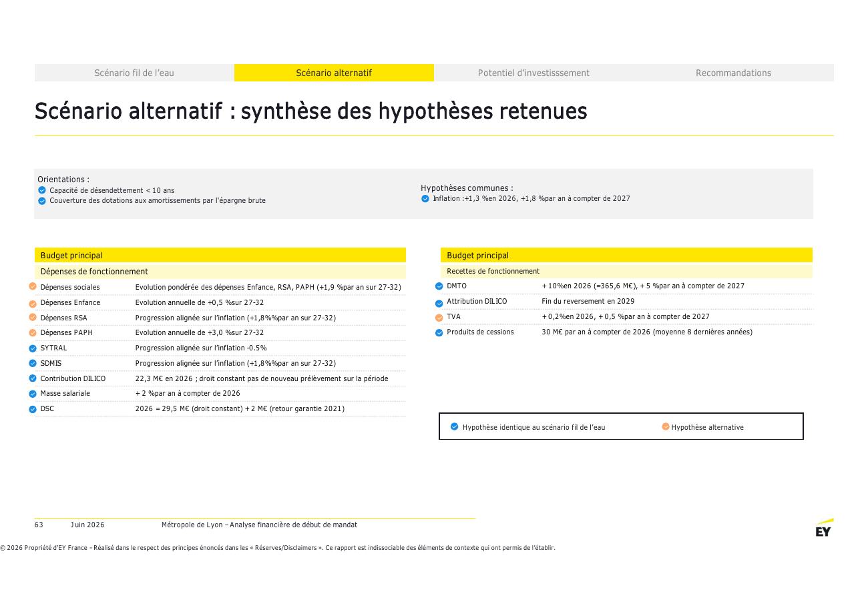Image resolution: width=868 pixels, height=614 pixels.
Task: Click the blue check icon beside SYTRAL
Action: (33, 348)
